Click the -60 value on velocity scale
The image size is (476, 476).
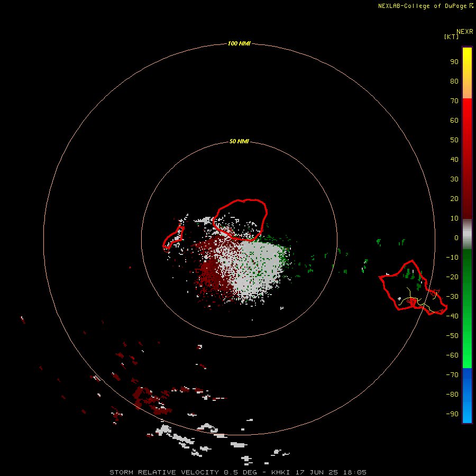452,355
